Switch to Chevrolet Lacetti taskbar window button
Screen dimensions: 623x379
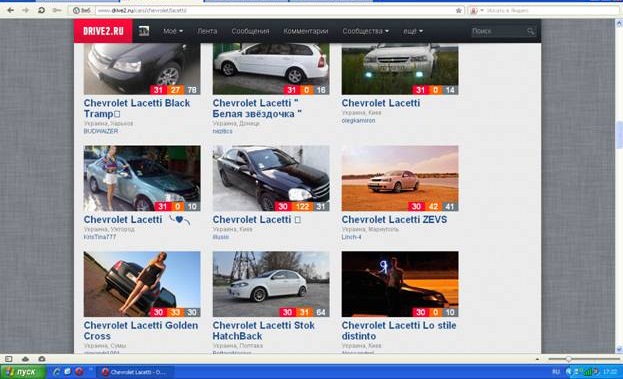pyautogui.click(x=136, y=372)
